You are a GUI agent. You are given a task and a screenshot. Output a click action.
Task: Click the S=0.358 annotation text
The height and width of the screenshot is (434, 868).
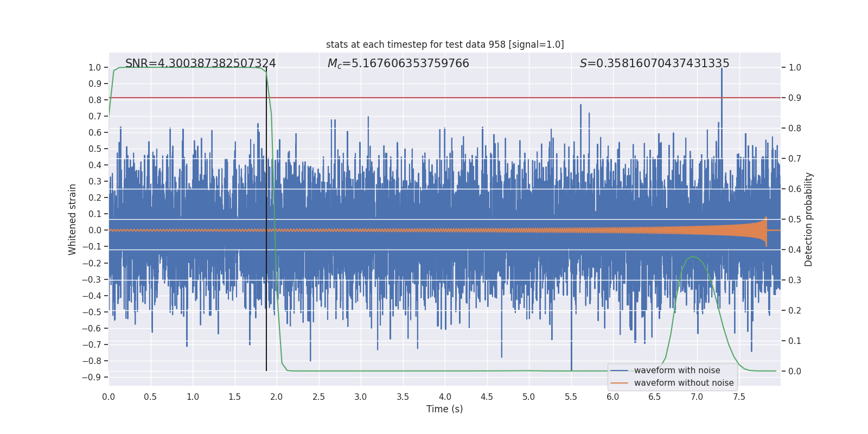pos(654,63)
